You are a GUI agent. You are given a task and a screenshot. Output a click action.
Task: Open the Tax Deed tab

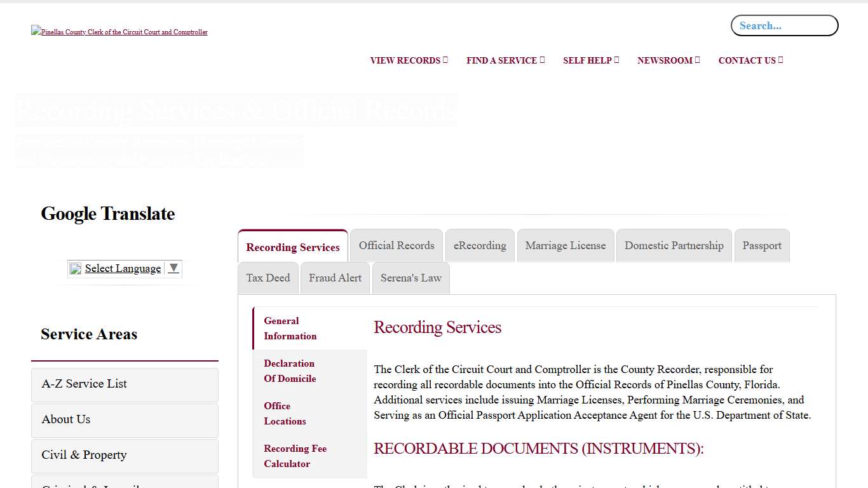click(268, 278)
